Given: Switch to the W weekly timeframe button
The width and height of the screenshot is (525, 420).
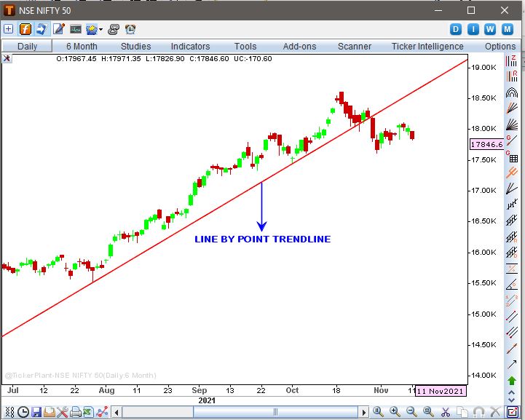Looking at the screenshot, I should coord(490,29).
